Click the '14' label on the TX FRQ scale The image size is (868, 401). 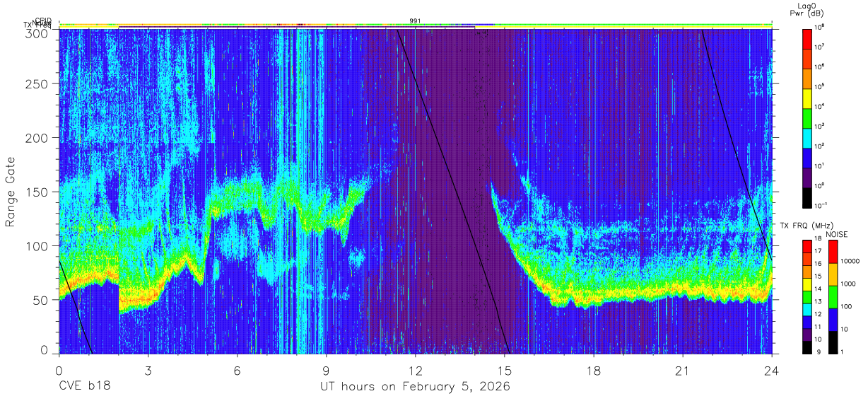(x=818, y=289)
